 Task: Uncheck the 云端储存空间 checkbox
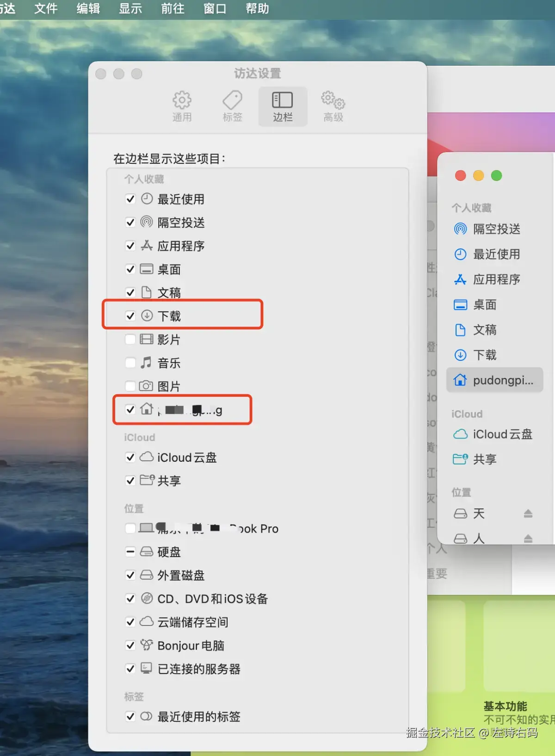tap(130, 622)
